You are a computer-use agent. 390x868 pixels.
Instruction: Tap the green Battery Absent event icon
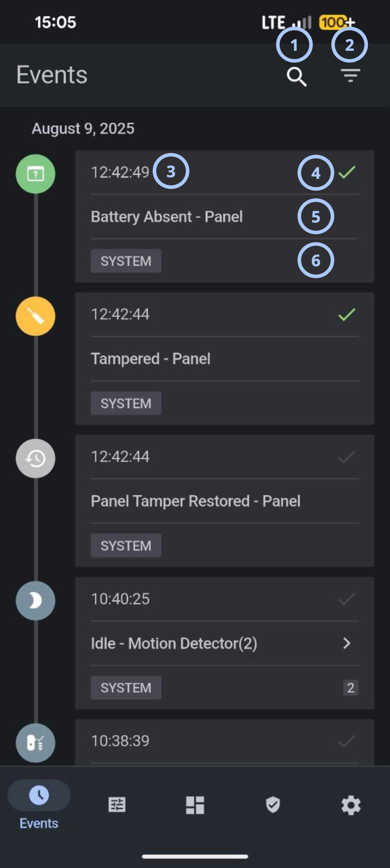(x=35, y=174)
